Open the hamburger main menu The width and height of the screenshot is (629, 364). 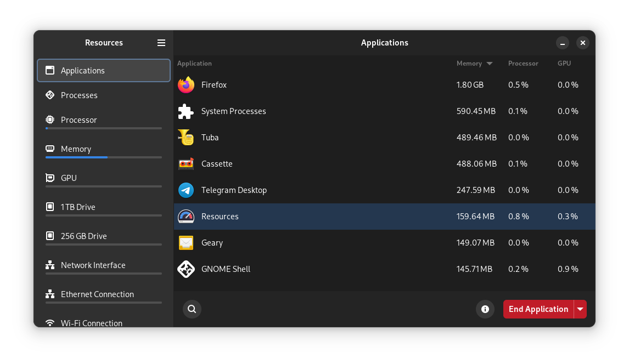point(161,43)
